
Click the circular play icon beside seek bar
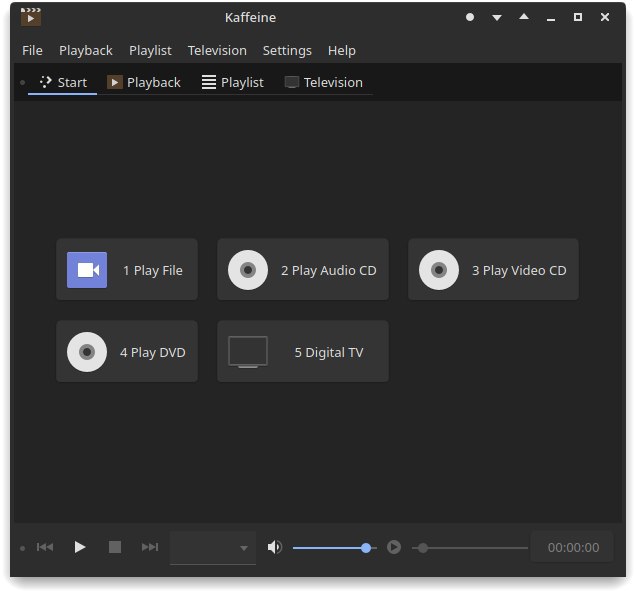point(394,547)
